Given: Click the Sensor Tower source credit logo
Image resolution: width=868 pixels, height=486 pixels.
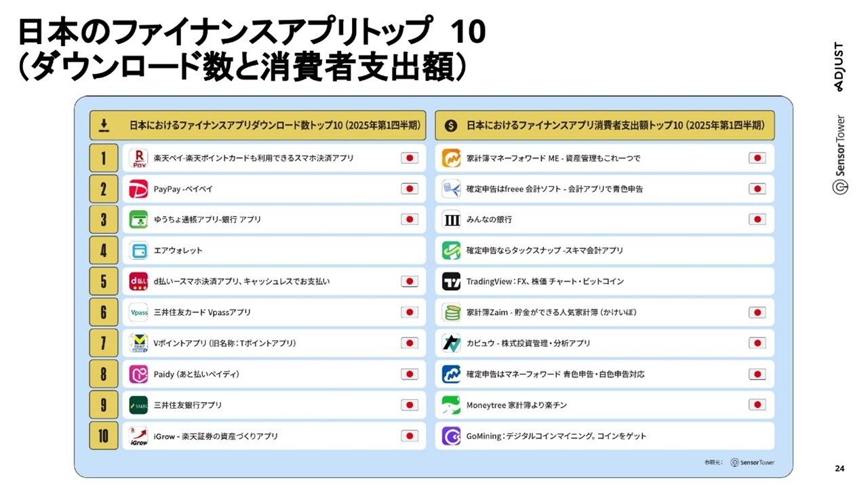Looking at the screenshot, I should (x=752, y=462).
